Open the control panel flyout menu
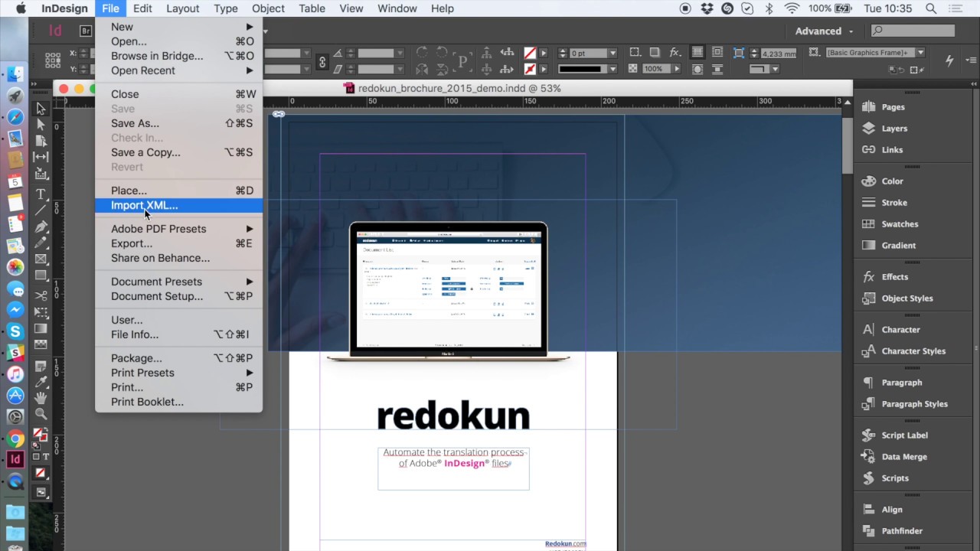 [x=969, y=60]
